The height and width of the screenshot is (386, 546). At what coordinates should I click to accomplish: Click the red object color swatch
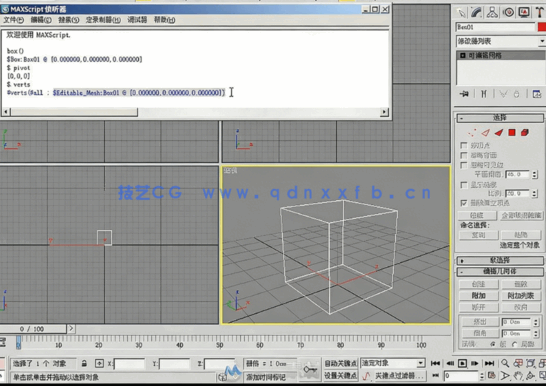click(x=542, y=27)
